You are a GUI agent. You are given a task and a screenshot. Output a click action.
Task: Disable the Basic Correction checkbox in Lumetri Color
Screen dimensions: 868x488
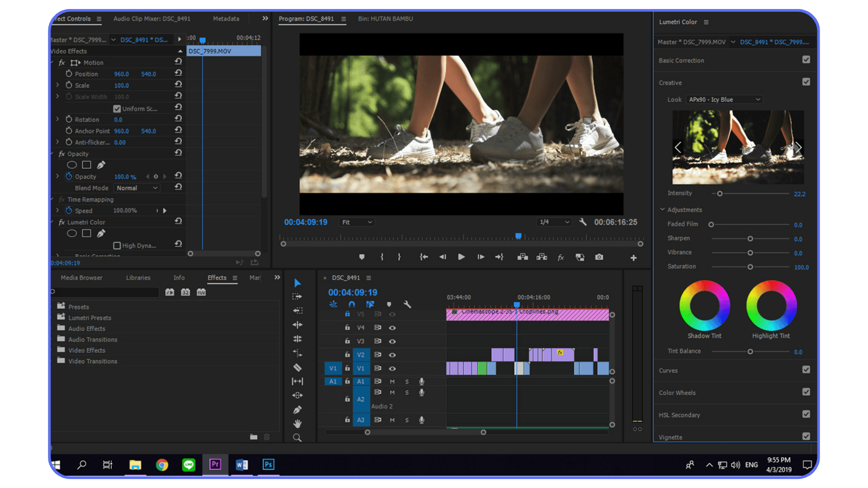coord(807,59)
